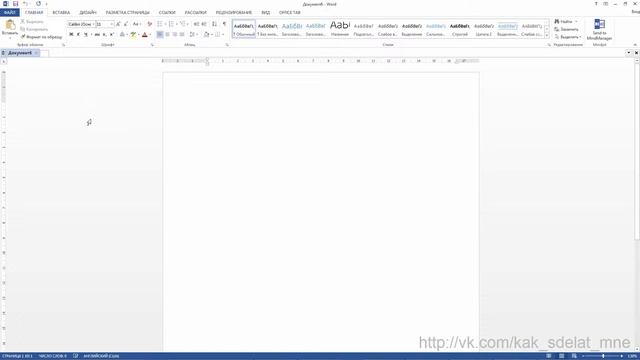The height and width of the screenshot is (360, 640).
Task: Click the vertical scrollbar on the right
Action: tap(637, 151)
